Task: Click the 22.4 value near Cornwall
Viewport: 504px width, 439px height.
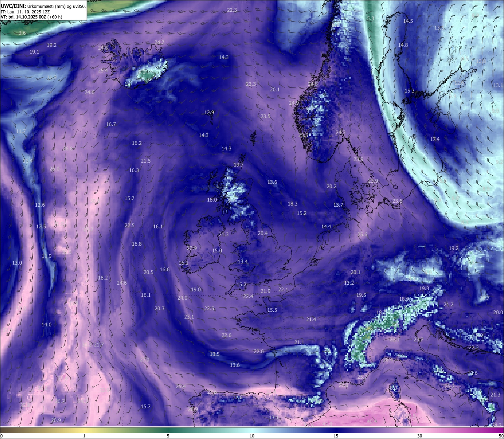Action: (x=248, y=296)
